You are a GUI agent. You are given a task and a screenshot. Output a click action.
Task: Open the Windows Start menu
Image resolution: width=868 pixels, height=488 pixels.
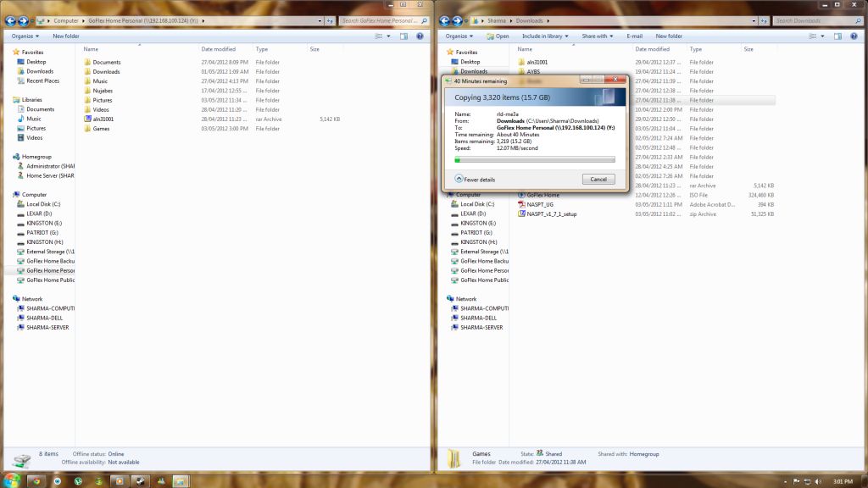(x=12, y=480)
